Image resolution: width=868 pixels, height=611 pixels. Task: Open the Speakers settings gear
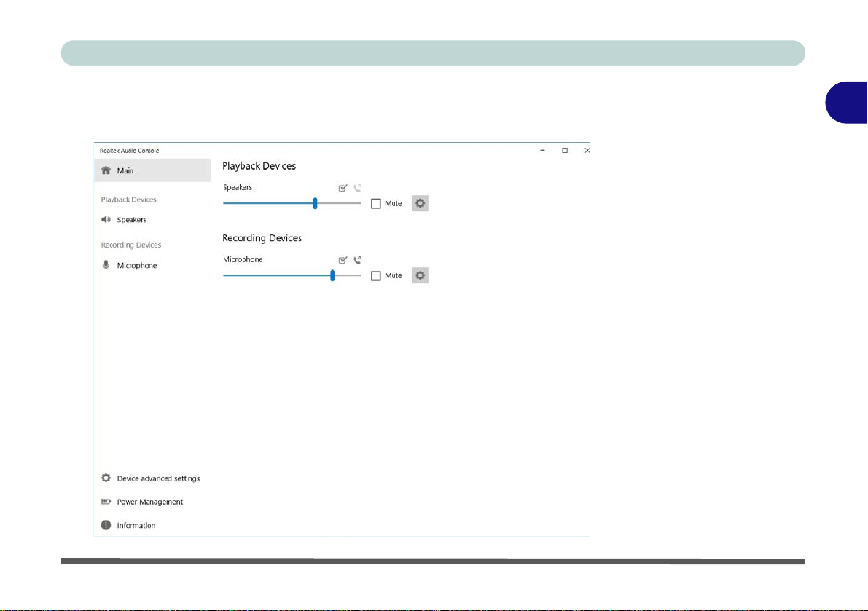pyautogui.click(x=421, y=203)
